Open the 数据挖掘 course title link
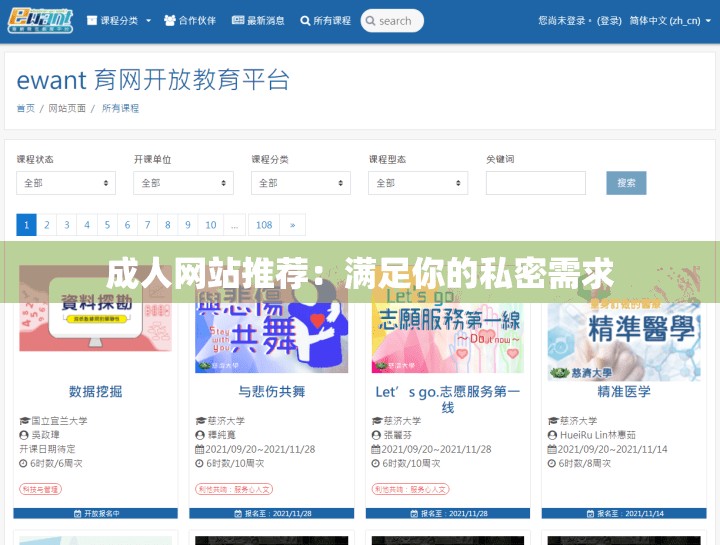 pos(96,392)
